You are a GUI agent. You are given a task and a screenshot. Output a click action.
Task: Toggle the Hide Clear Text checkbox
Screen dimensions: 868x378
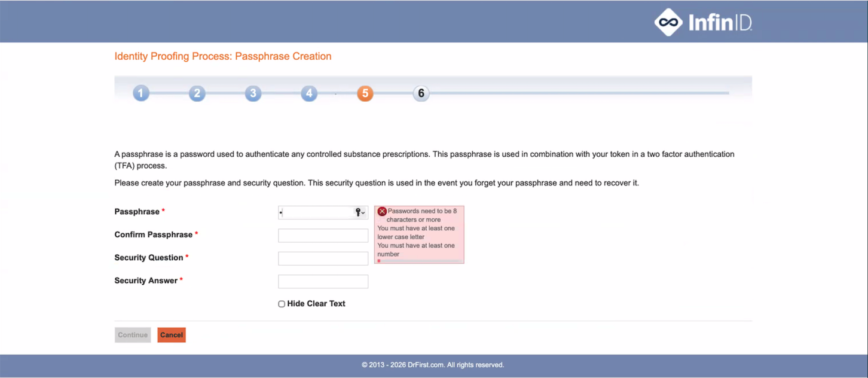pyautogui.click(x=282, y=304)
